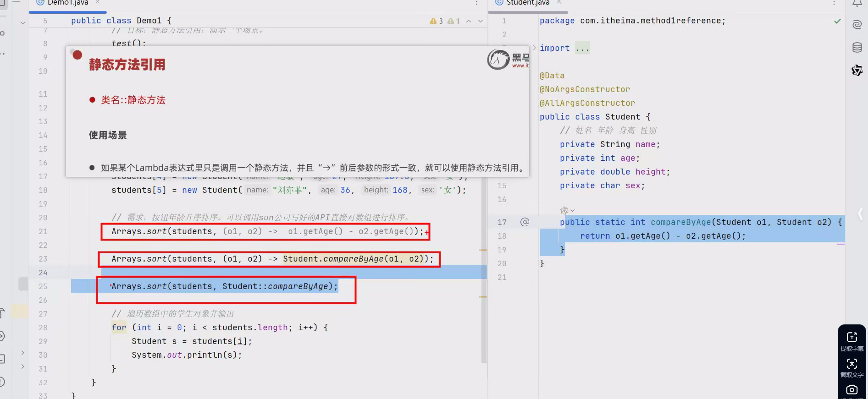Click 'return o1.getAge() - o2.getAge();' line

point(663,236)
